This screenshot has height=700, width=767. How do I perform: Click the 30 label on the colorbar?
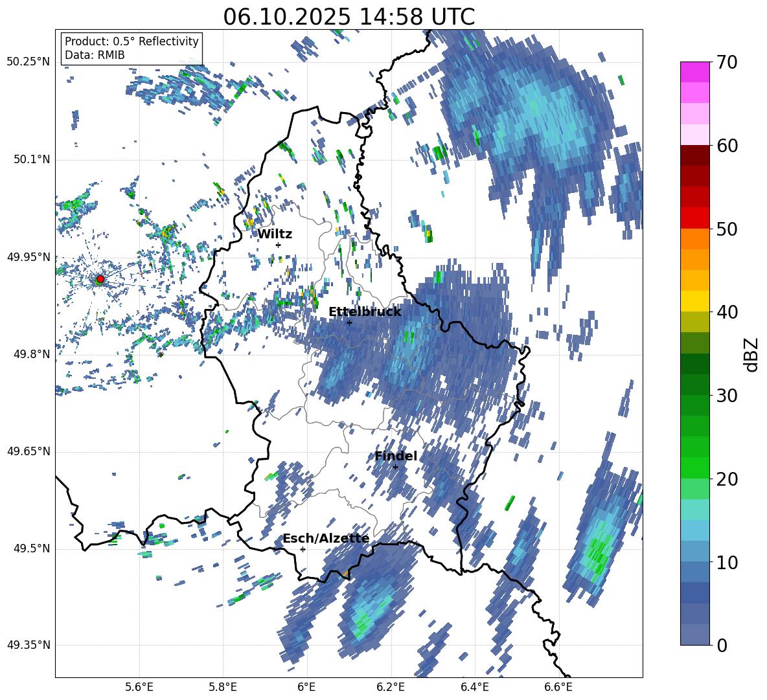click(727, 396)
